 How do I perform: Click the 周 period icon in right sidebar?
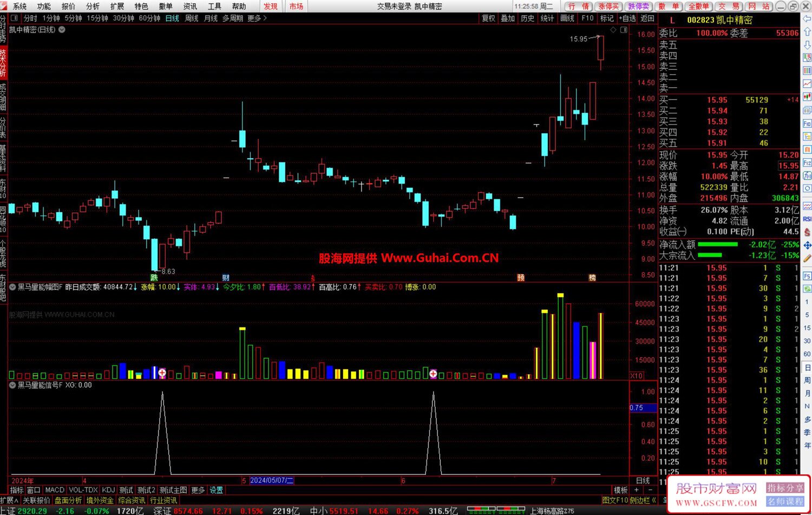click(x=807, y=381)
